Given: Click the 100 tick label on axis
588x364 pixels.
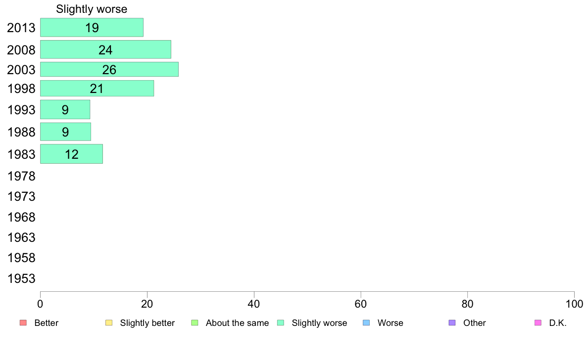Looking at the screenshot, I should (x=574, y=304).
